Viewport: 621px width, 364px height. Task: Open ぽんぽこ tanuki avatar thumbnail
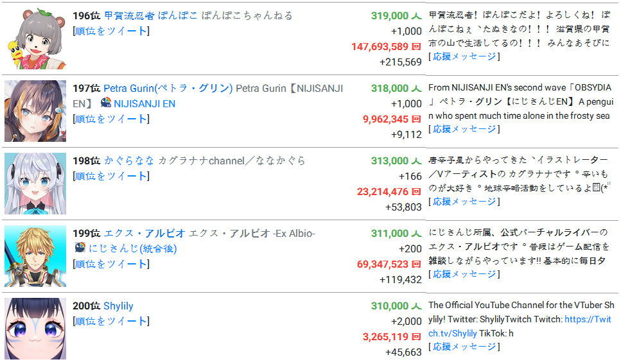[x=35, y=39]
